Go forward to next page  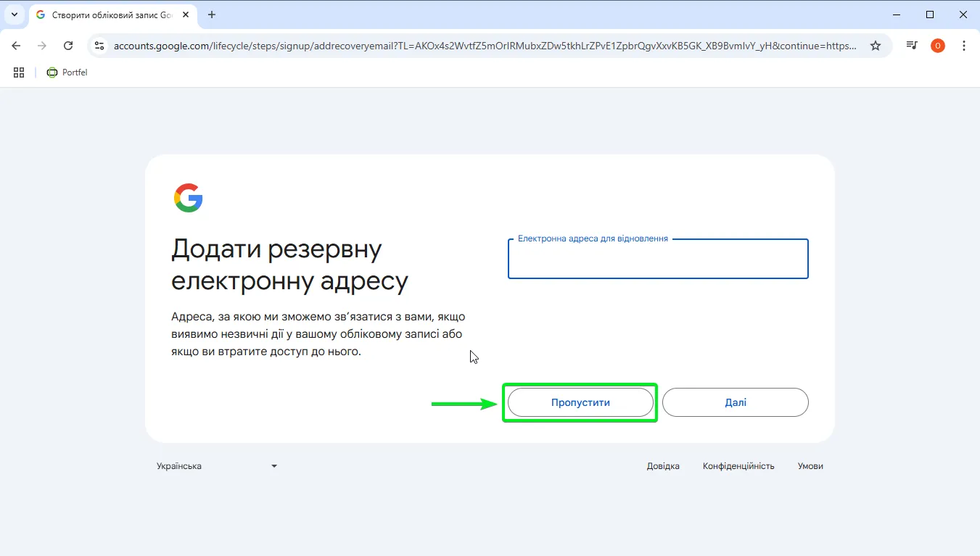click(x=42, y=46)
